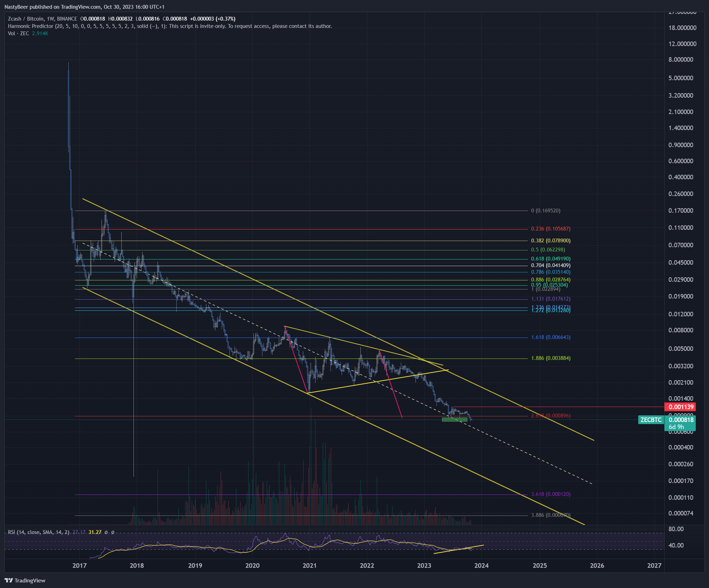Click the 0.236 (0.105687) Fibonacci label
709x588 pixels.
coord(551,229)
